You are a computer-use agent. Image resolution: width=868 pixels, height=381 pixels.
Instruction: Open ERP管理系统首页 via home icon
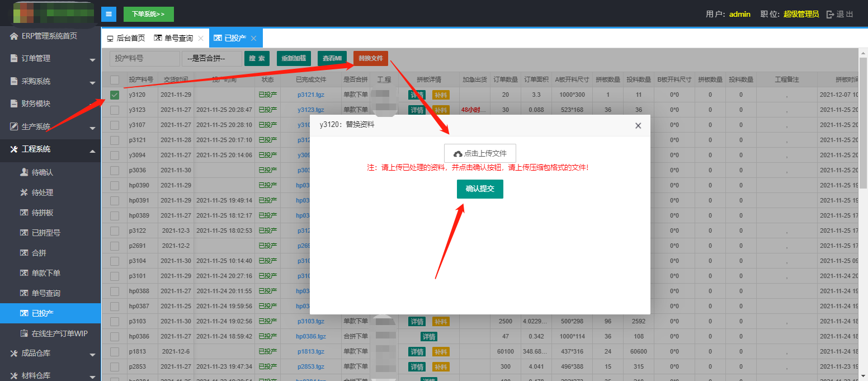[x=14, y=36]
